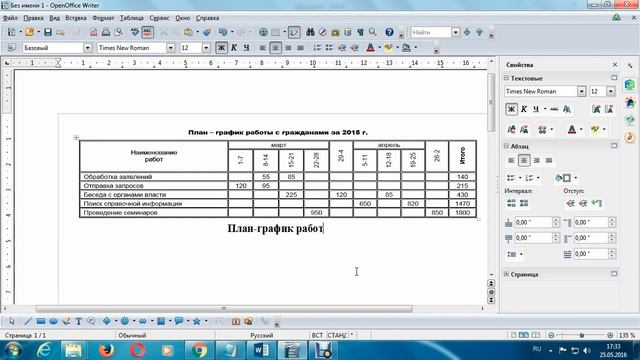Toggle Bold in formatting toolbar
The height and width of the screenshot is (360, 640).
pyautogui.click(x=221, y=48)
